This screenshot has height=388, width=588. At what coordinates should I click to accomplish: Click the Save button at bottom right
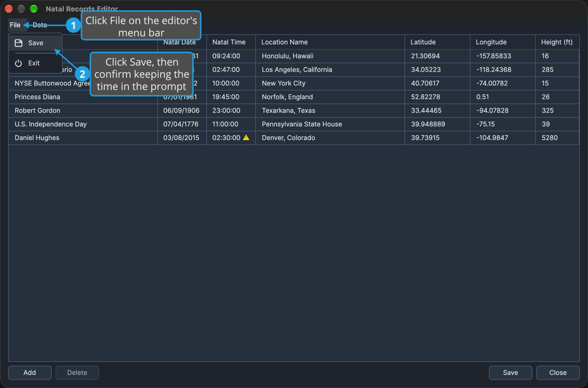510,373
